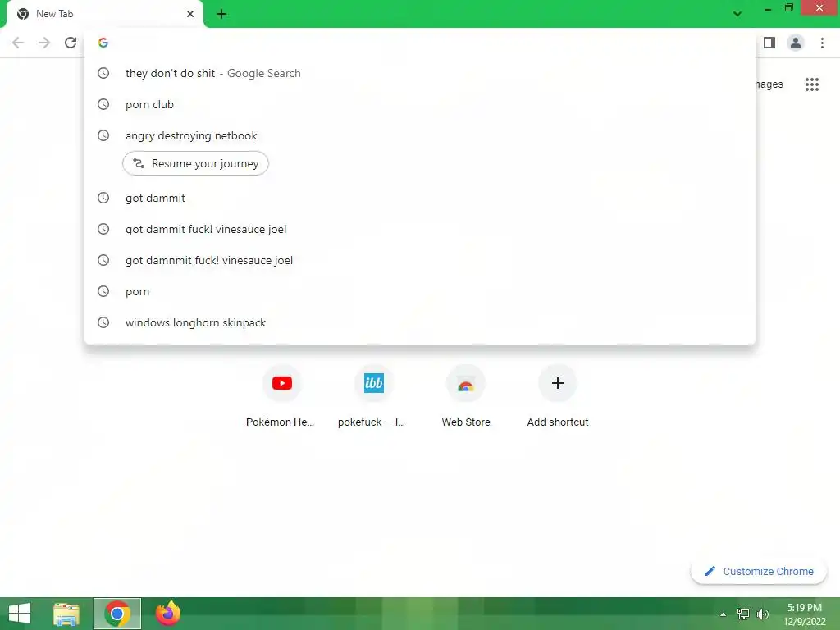The width and height of the screenshot is (840, 630).
Task: Open the Web Store shortcut
Action: coord(466,396)
